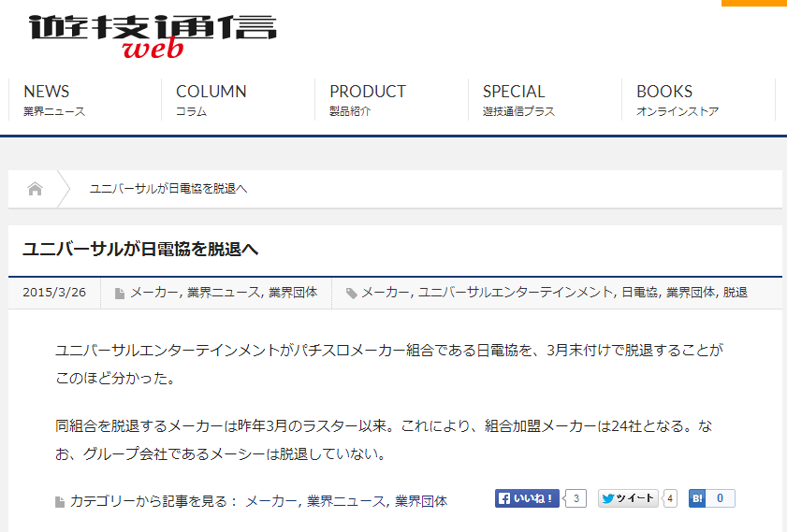Click the 遊技通信 web site logo

[153, 36]
